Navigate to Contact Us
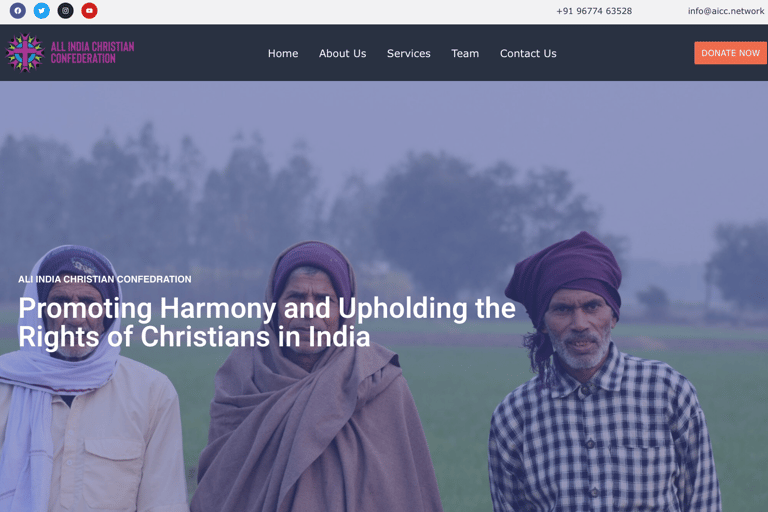The width and height of the screenshot is (768, 512). click(x=528, y=53)
